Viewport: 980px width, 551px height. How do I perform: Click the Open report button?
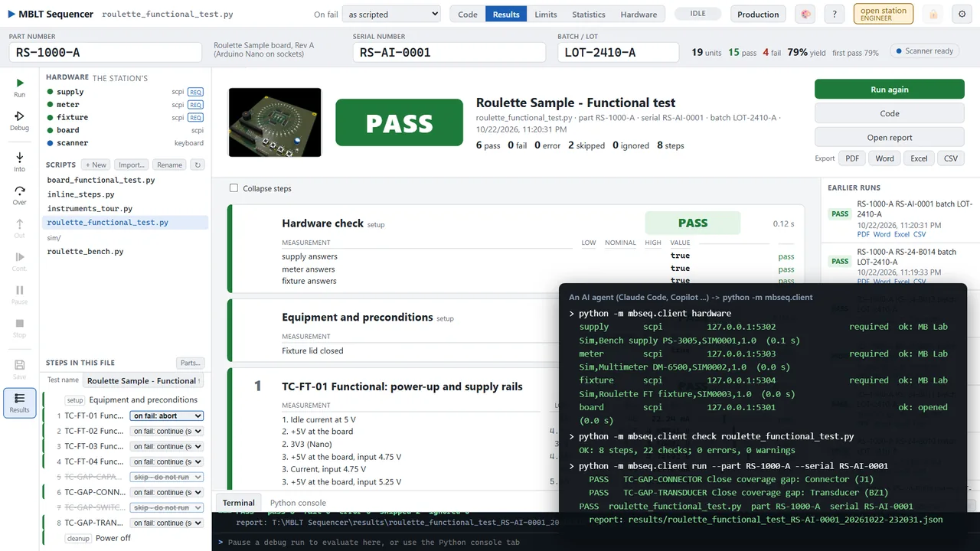(890, 138)
